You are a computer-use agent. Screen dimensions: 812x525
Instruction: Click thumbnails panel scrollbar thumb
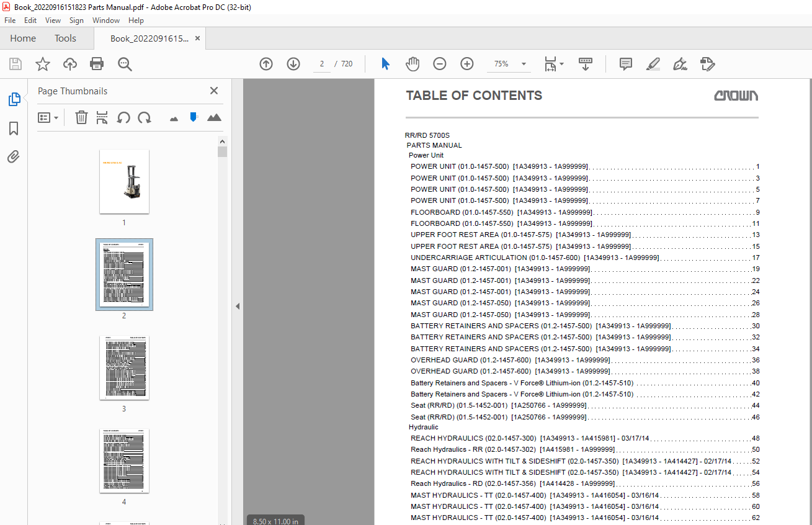222,152
